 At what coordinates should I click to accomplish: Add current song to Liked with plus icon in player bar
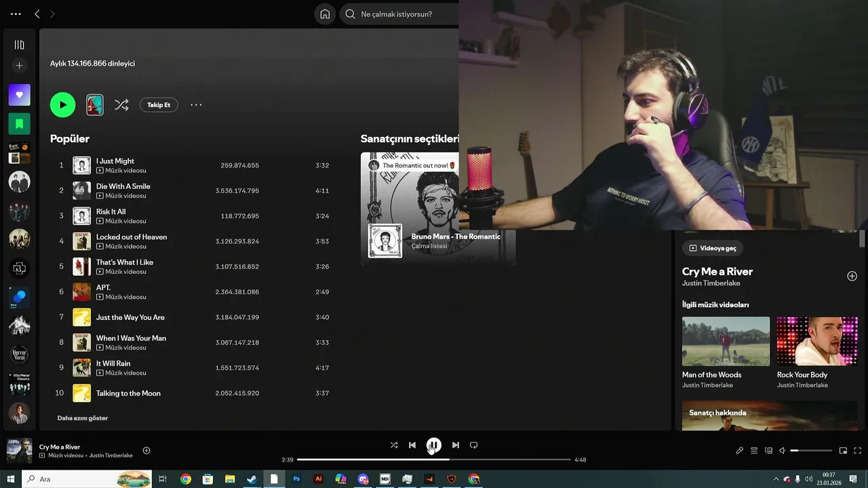point(146,451)
